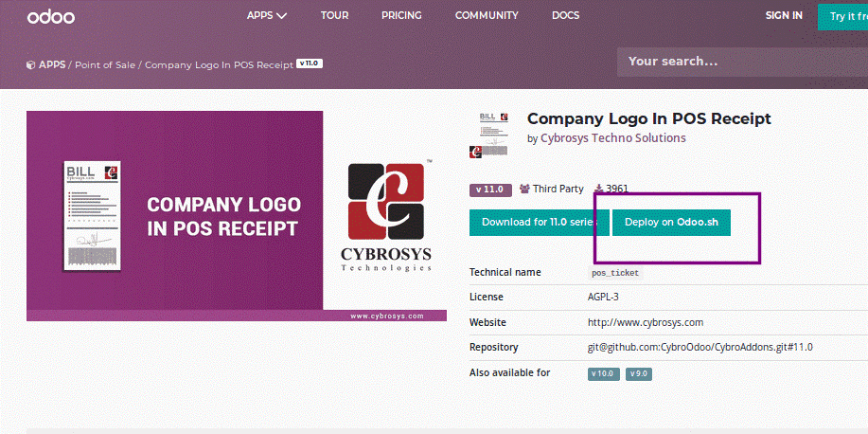Switch to the v 10.0 version
Screen dimensions: 868x434
point(603,373)
